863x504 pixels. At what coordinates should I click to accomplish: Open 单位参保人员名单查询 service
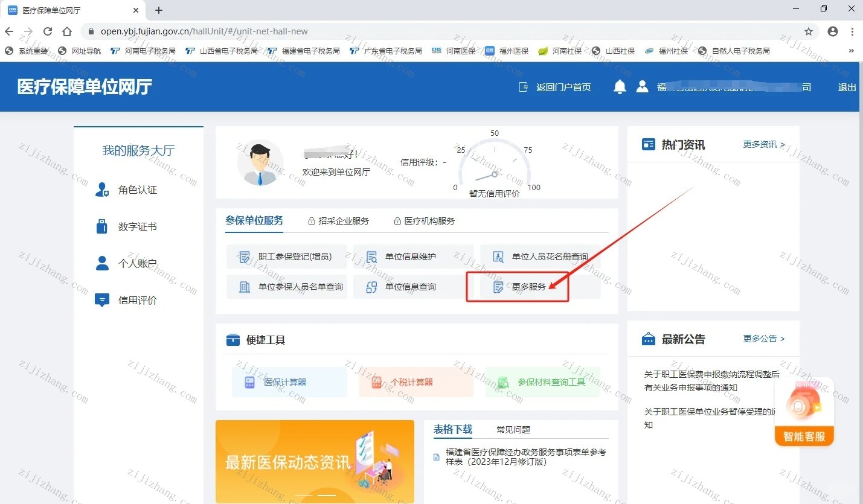(287, 287)
